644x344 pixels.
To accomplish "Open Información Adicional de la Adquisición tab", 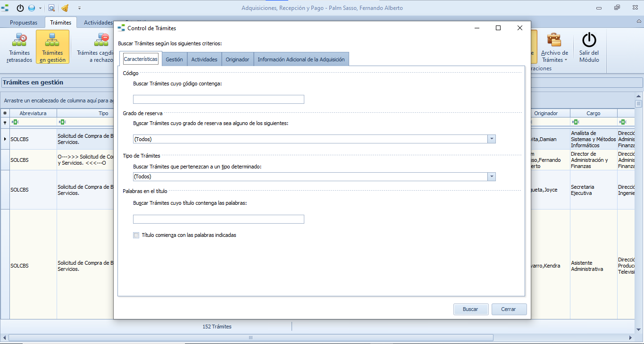I will (x=301, y=59).
